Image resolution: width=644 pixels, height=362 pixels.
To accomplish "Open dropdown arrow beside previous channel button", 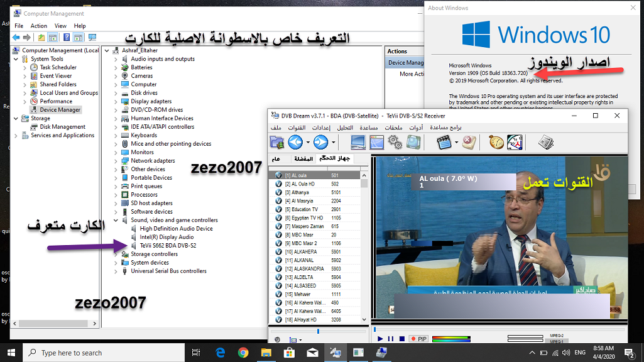I will tap(308, 143).
